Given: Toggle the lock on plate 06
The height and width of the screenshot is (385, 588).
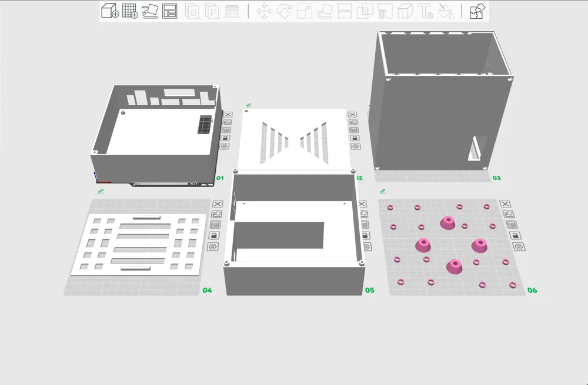Looking at the screenshot, I should [x=515, y=236].
